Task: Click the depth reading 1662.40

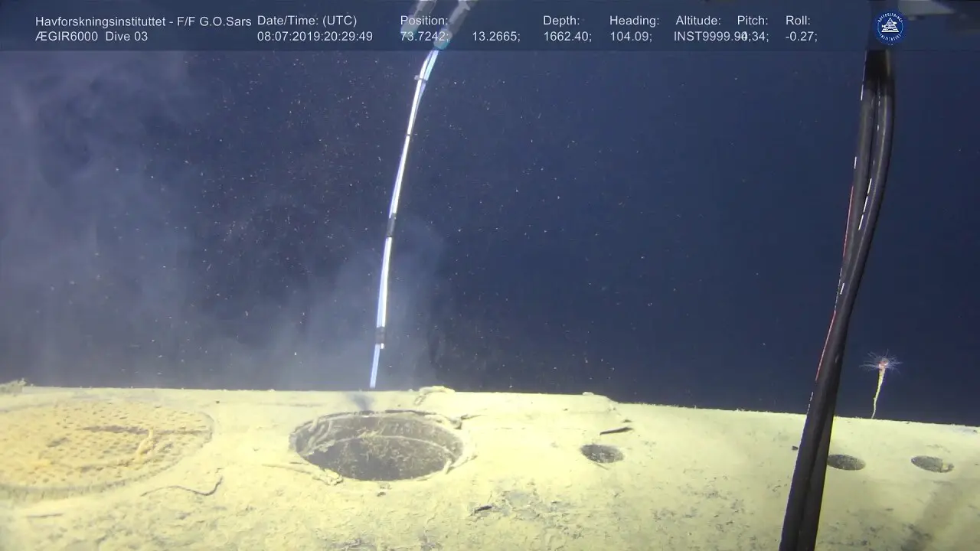Action: [x=567, y=36]
